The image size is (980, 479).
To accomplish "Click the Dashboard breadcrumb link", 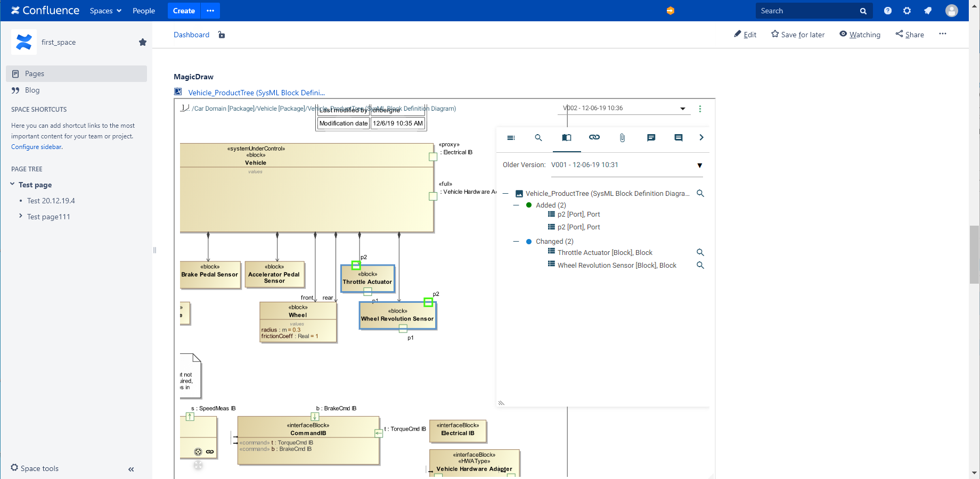I will (x=191, y=35).
